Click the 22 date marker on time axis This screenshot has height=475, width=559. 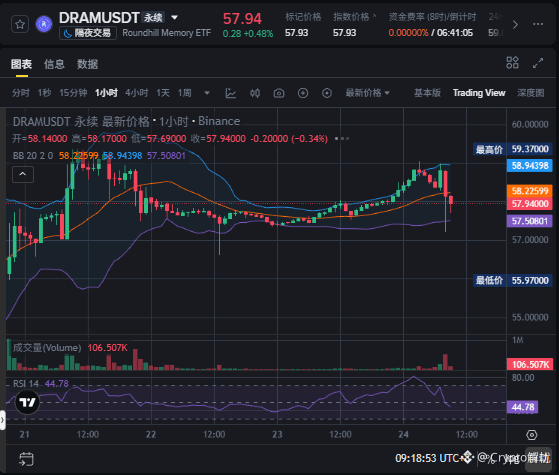[151, 435]
